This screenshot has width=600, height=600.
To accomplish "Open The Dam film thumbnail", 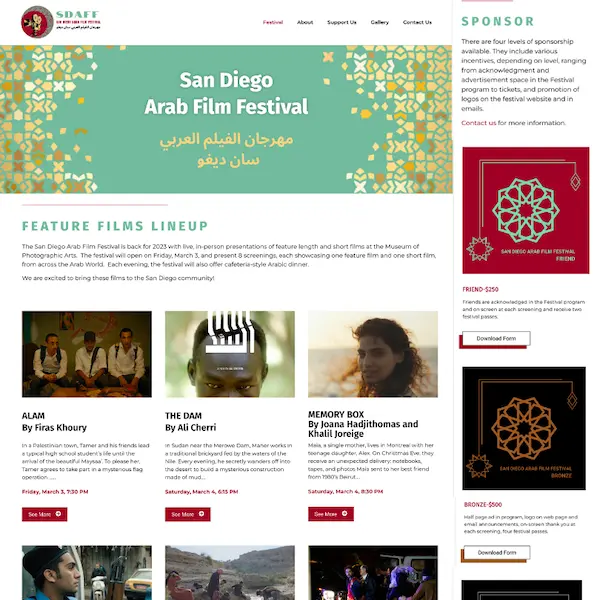I will coord(230,354).
